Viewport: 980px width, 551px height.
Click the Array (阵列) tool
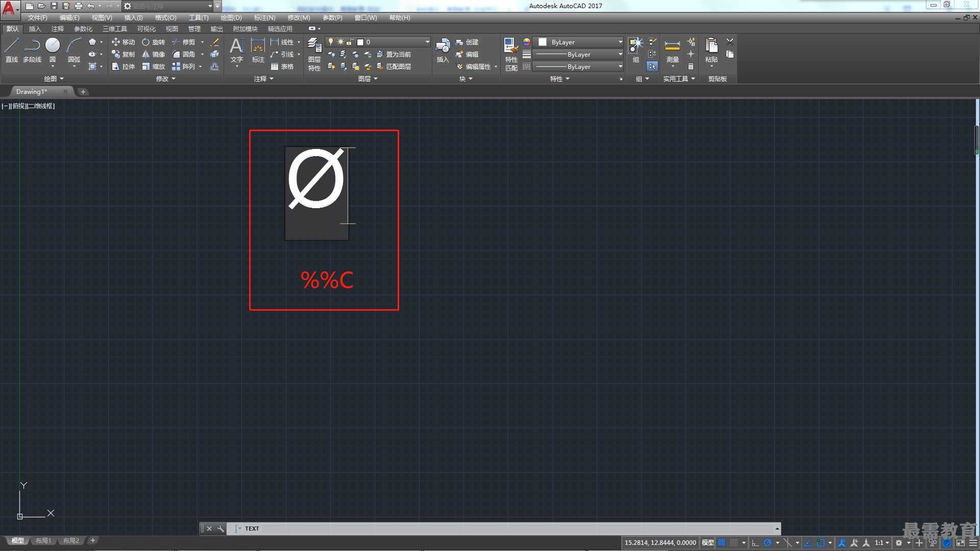coord(183,67)
